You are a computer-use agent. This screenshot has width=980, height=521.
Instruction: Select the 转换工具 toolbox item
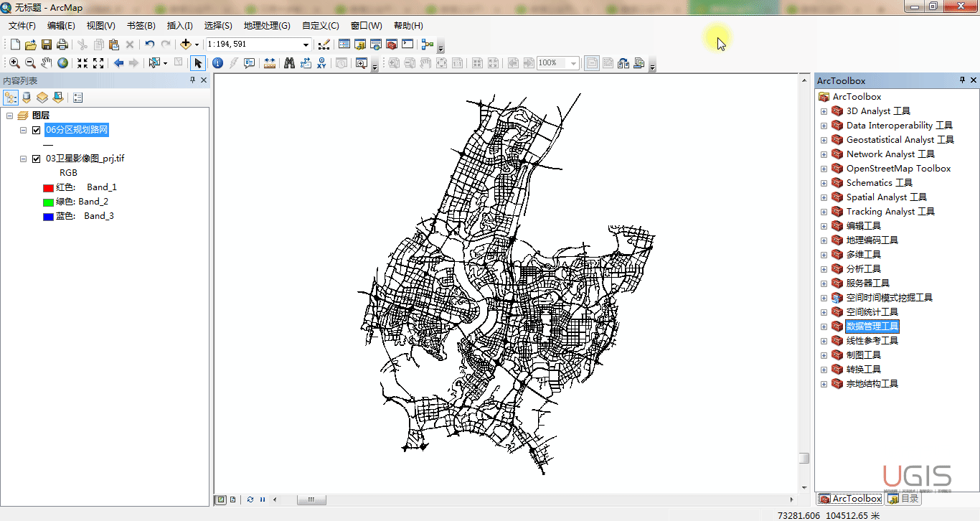[863, 370]
